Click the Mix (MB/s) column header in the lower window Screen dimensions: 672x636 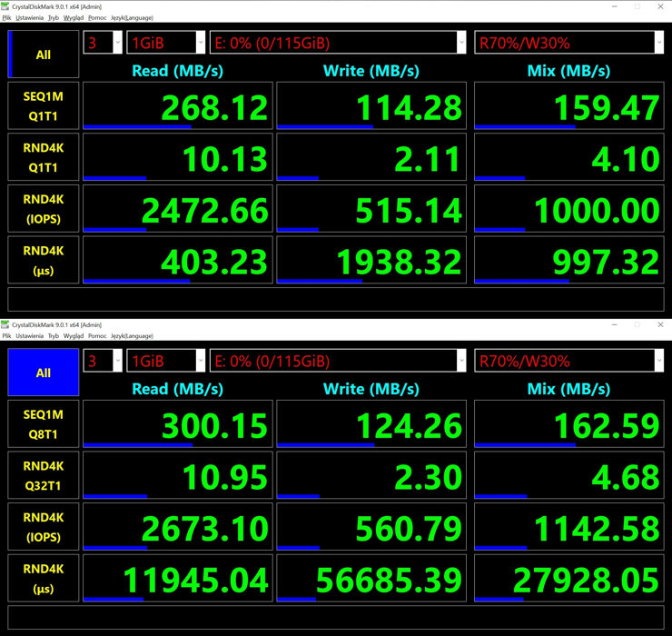point(568,389)
